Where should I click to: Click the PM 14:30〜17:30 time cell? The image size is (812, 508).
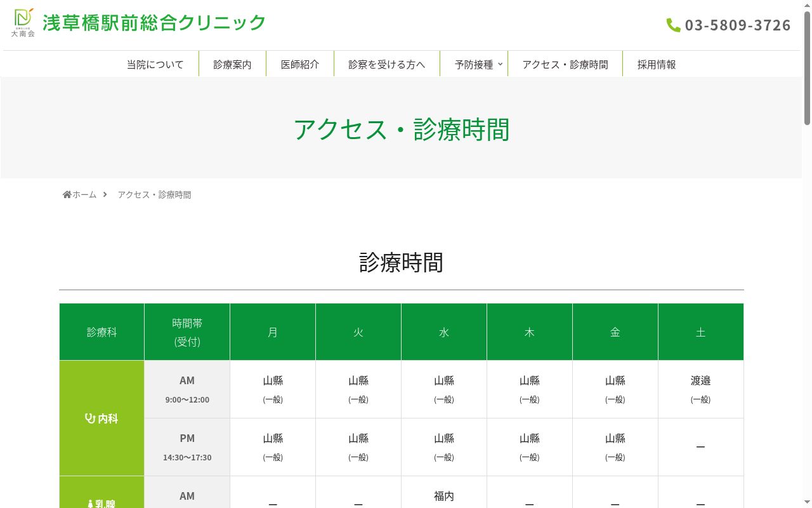(187, 447)
